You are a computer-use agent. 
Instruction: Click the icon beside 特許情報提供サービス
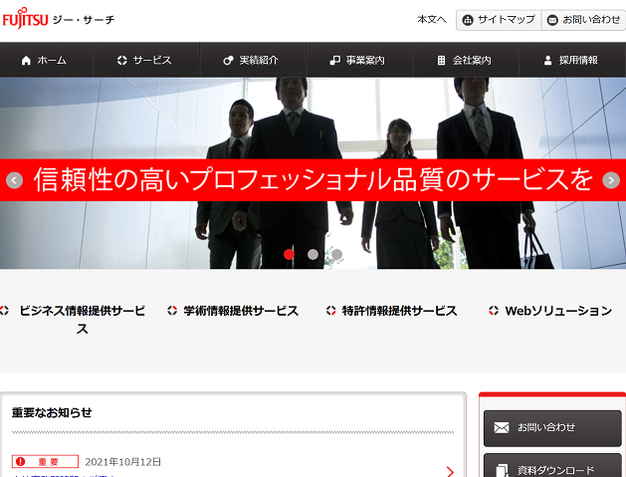[331, 311]
